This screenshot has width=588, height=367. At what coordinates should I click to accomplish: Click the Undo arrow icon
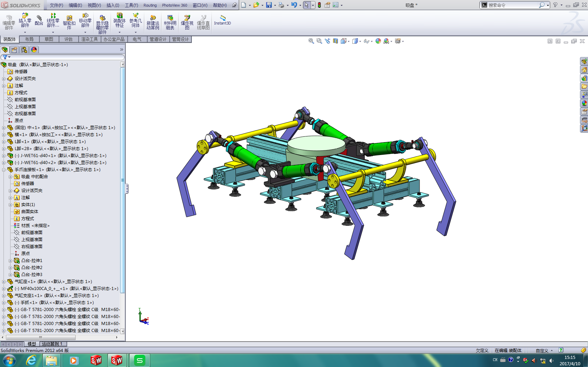pyautogui.click(x=294, y=5)
